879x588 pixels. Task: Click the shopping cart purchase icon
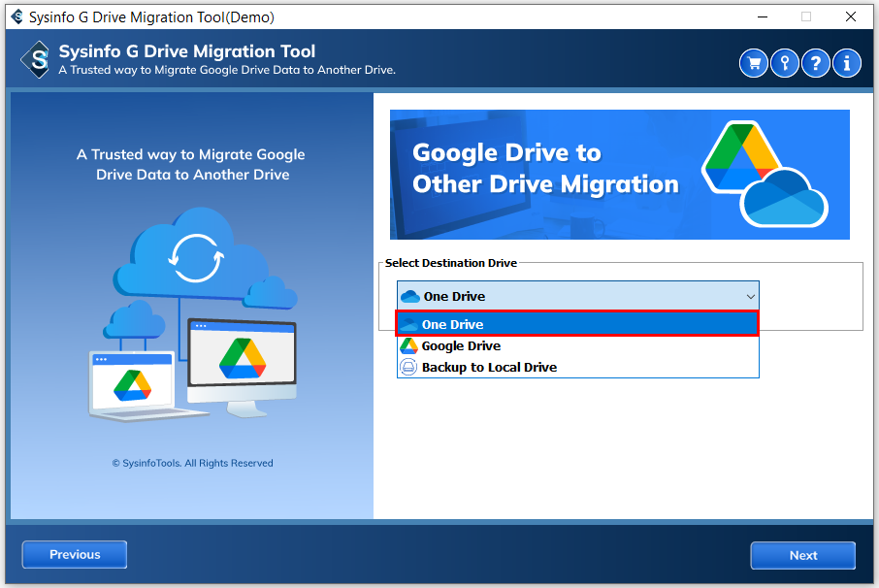[x=754, y=63]
